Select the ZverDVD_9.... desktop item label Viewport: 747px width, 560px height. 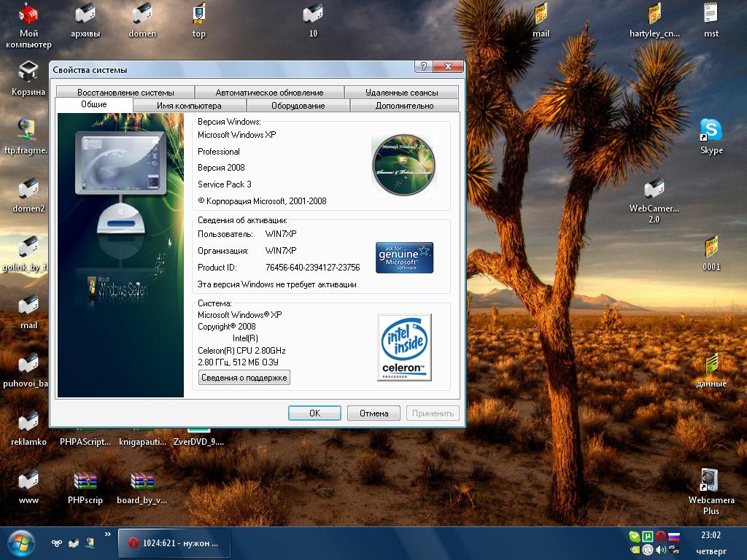click(x=198, y=442)
